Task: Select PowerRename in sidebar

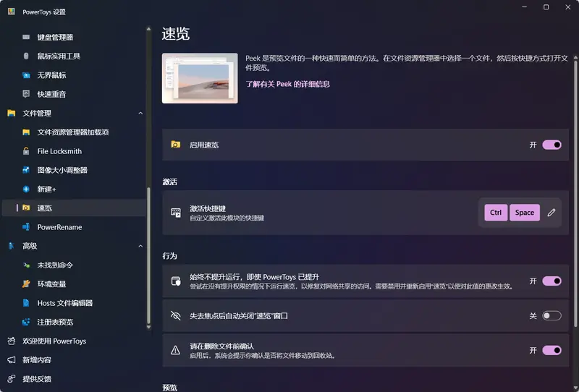Action: tap(74, 227)
